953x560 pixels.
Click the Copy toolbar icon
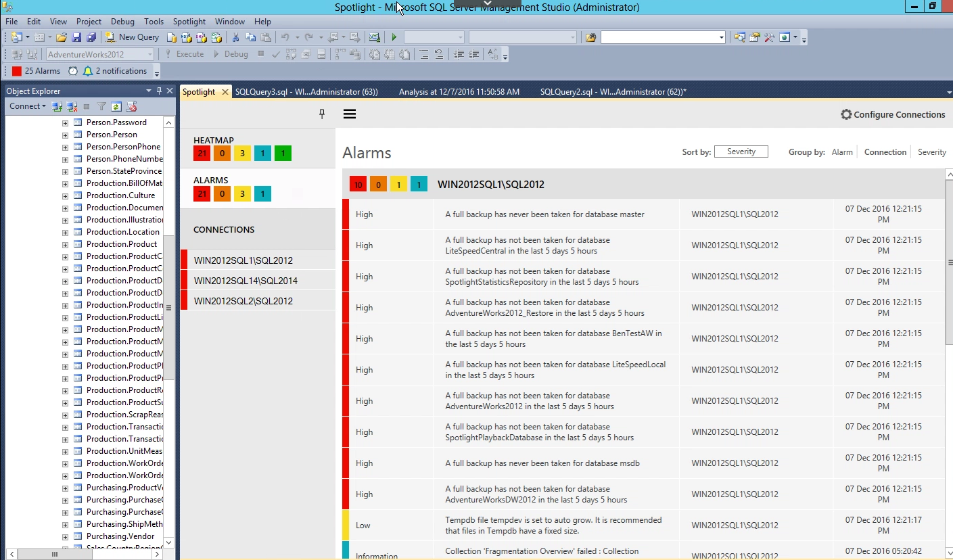[x=251, y=37]
